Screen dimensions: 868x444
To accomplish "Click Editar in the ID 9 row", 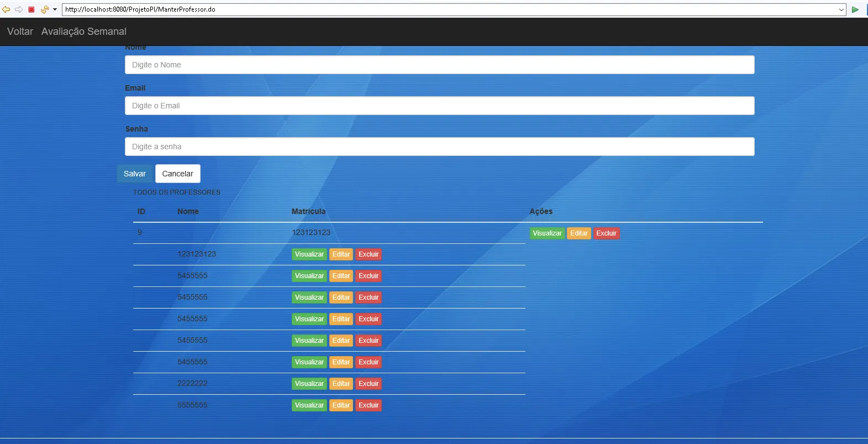I will 578,233.
